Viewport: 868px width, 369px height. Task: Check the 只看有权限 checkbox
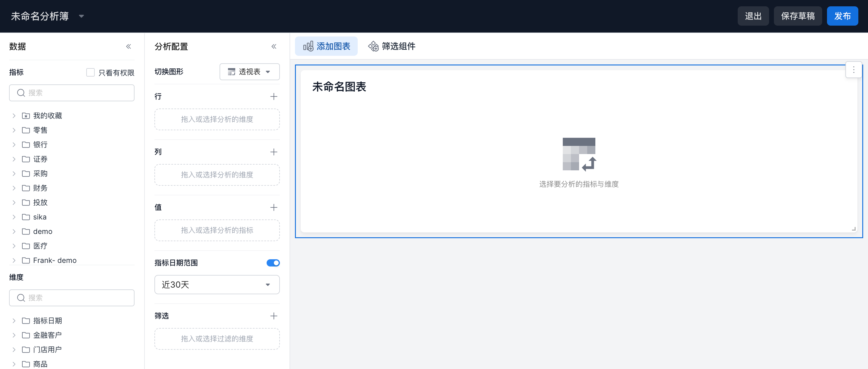[90, 72]
